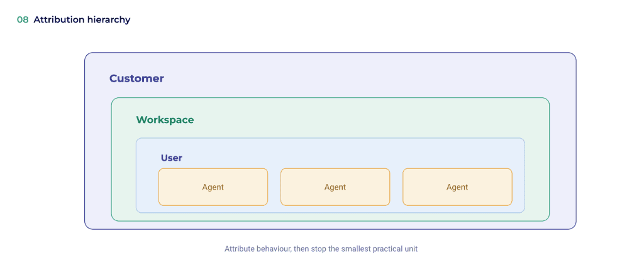Choose the rightmost Agent box
This screenshot has width=644, height=280.
458,187
